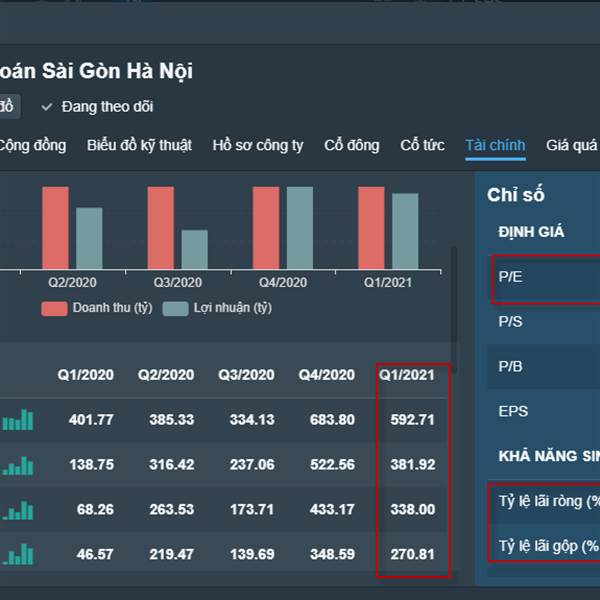Toggle the Đang theo dõi follow button
Screen dimensions: 600x600
(x=97, y=107)
